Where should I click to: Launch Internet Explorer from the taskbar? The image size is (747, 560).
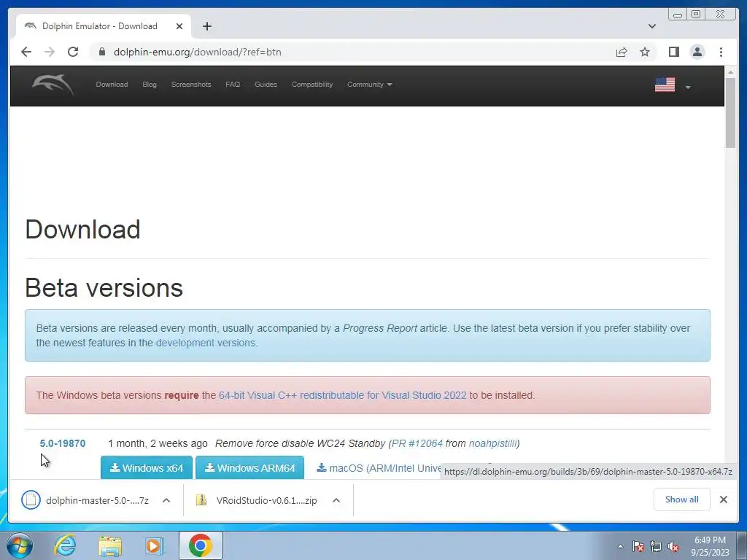point(65,545)
